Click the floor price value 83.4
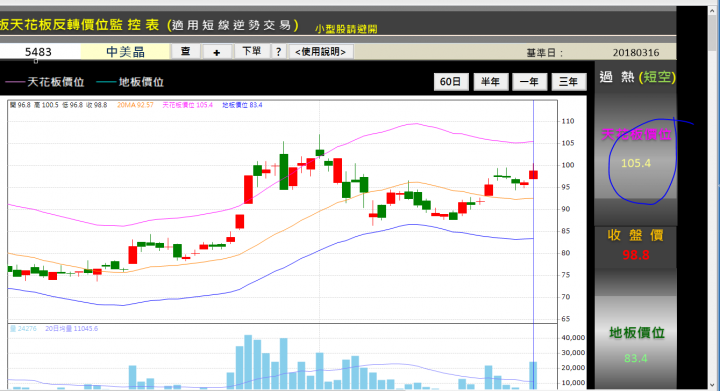Image resolution: width=720 pixels, height=391 pixels. 636,358
